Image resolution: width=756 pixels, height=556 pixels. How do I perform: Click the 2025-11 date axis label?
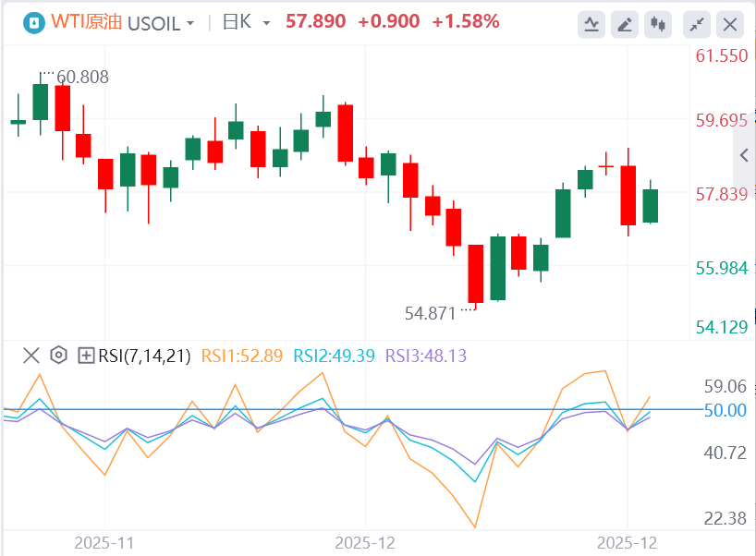coord(104,541)
